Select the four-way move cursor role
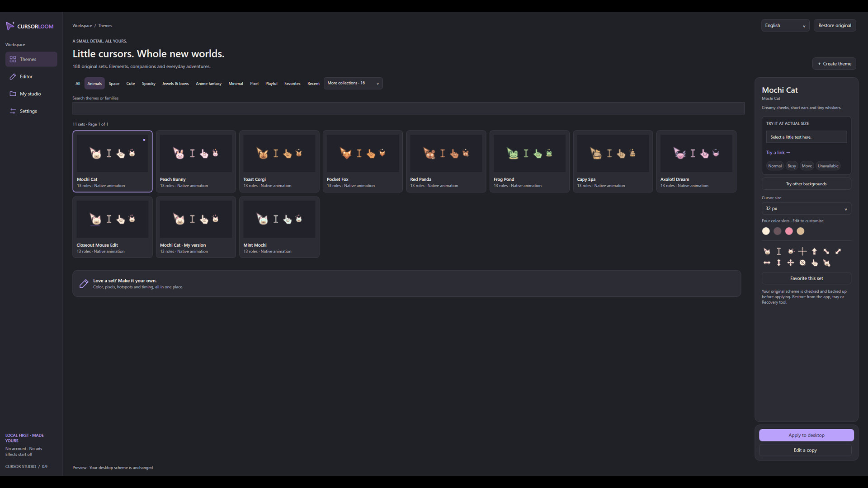This screenshot has height=488, width=868. [791, 263]
